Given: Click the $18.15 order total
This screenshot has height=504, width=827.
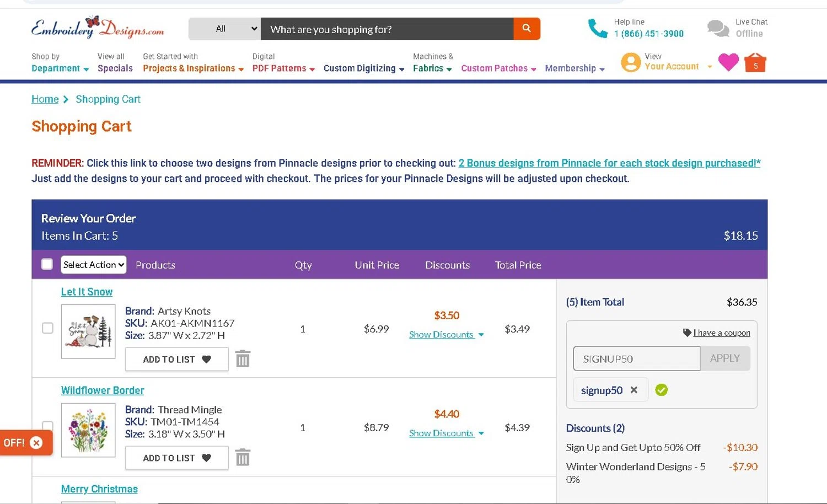Looking at the screenshot, I should (x=740, y=235).
